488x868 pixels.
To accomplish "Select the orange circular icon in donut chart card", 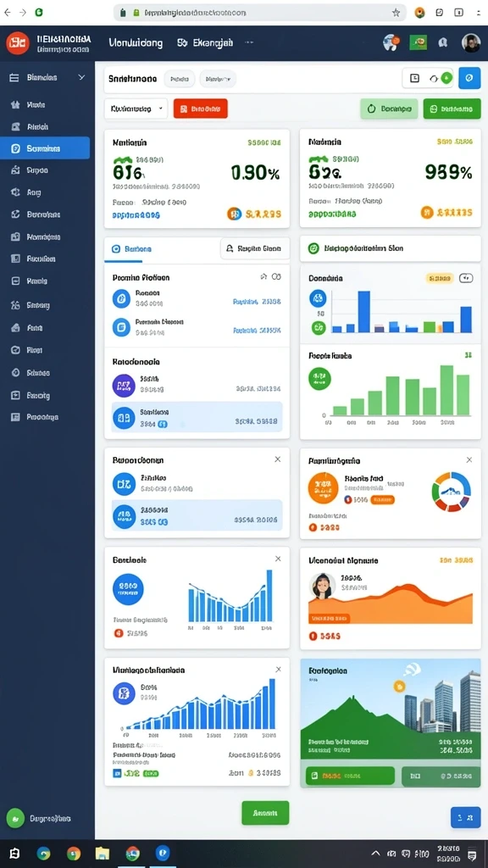I will click(x=323, y=487).
